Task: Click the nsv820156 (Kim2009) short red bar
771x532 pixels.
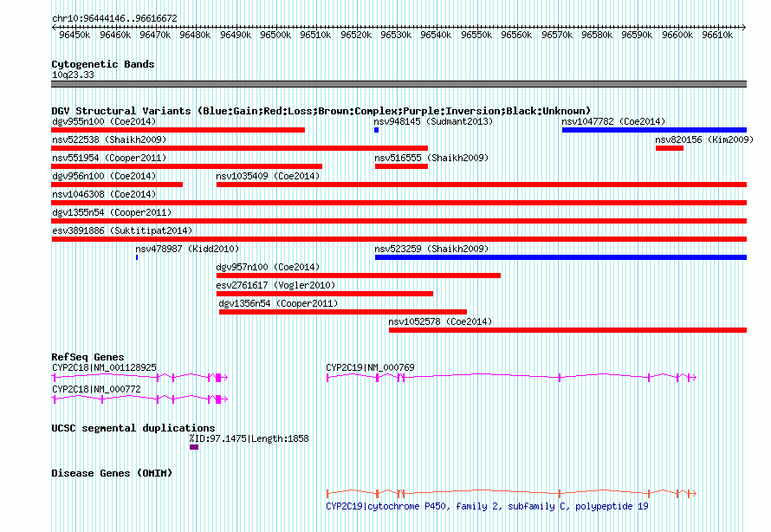Action: pyautogui.click(x=670, y=148)
